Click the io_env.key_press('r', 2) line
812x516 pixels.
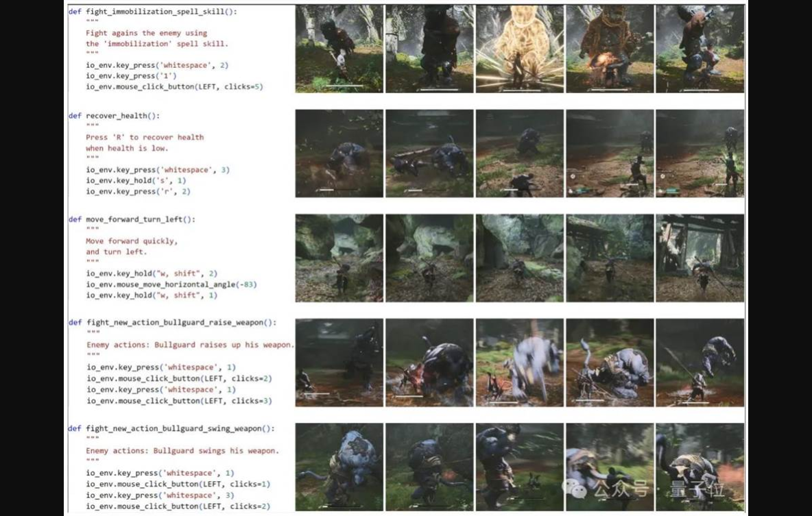point(139,191)
